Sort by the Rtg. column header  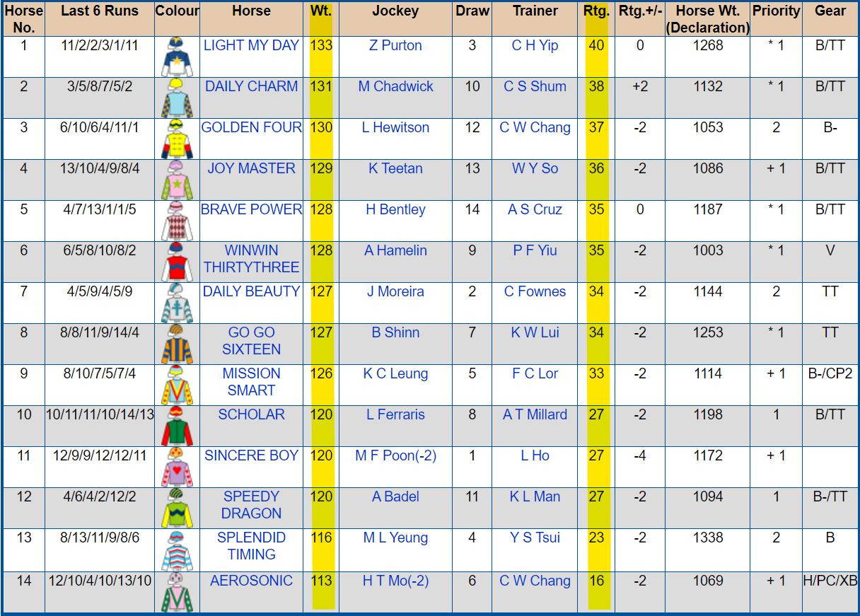coord(596,11)
